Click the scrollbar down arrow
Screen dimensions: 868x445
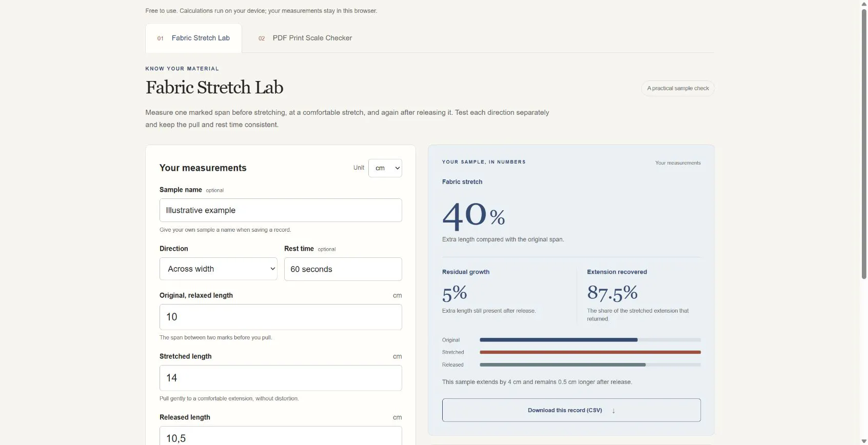point(863,441)
